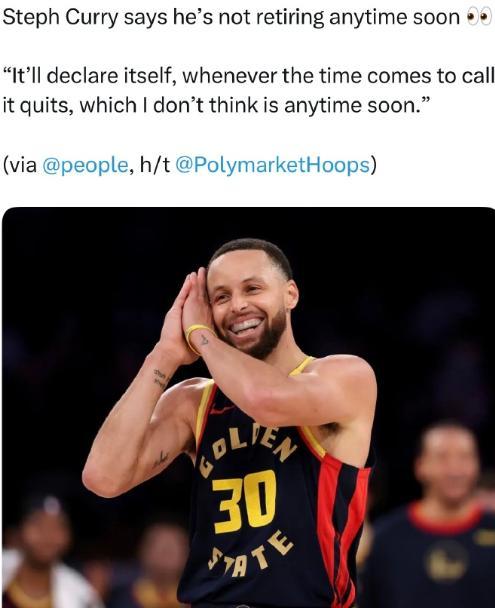Click the quote line 'it quits, which I don't think'

[217, 105]
